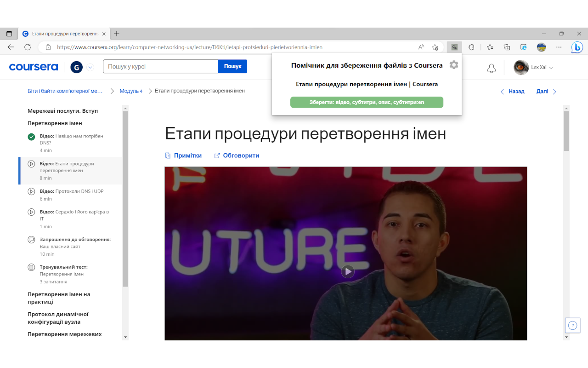588x368 pixels.
Task: Open the course breadcrumb link Біти і байти
Action: pos(65,91)
